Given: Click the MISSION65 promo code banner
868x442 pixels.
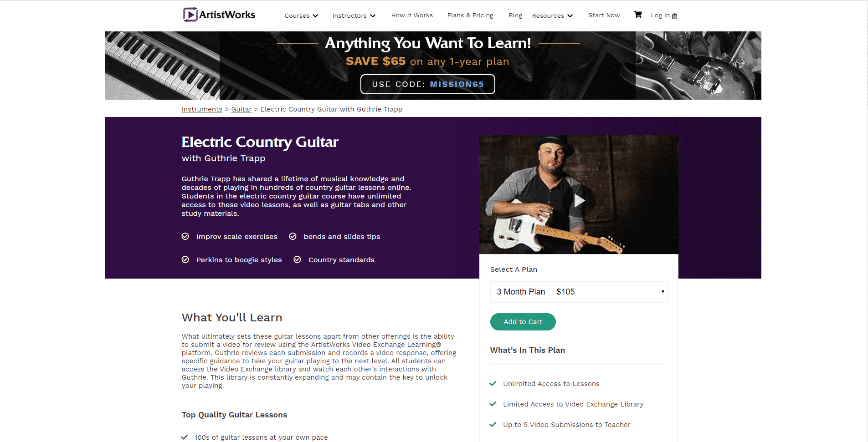Looking at the screenshot, I should coord(428,84).
